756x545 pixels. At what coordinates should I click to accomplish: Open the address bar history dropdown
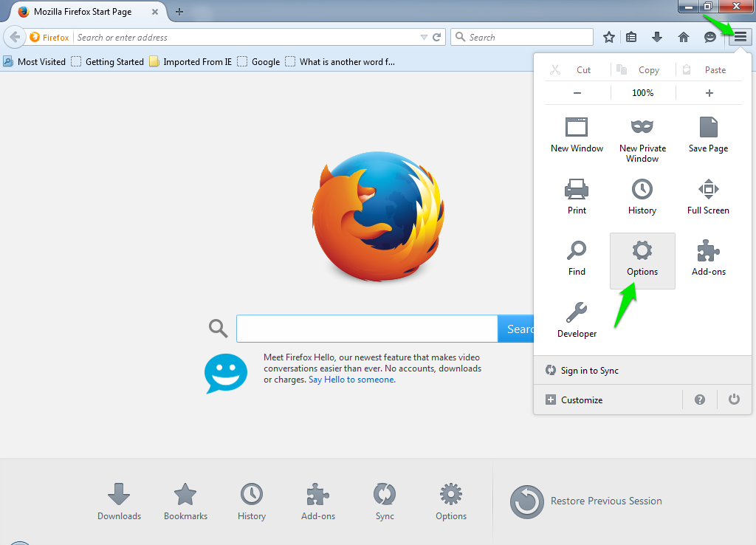[424, 36]
